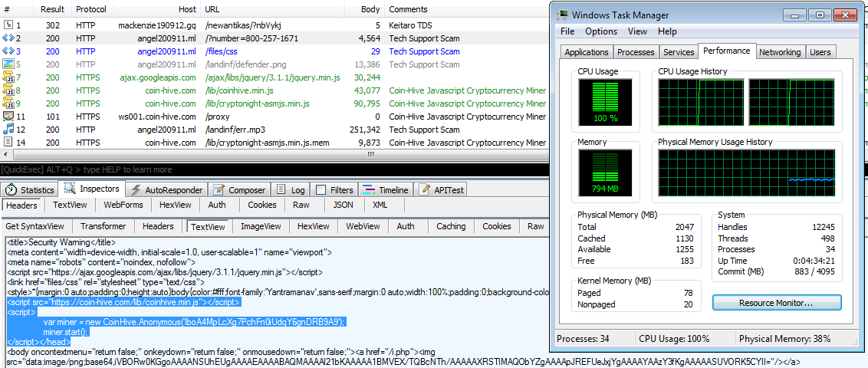The height and width of the screenshot is (368, 868).
Task: Open response Caching tab
Action: pyautogui.click(x=451, y=225)
